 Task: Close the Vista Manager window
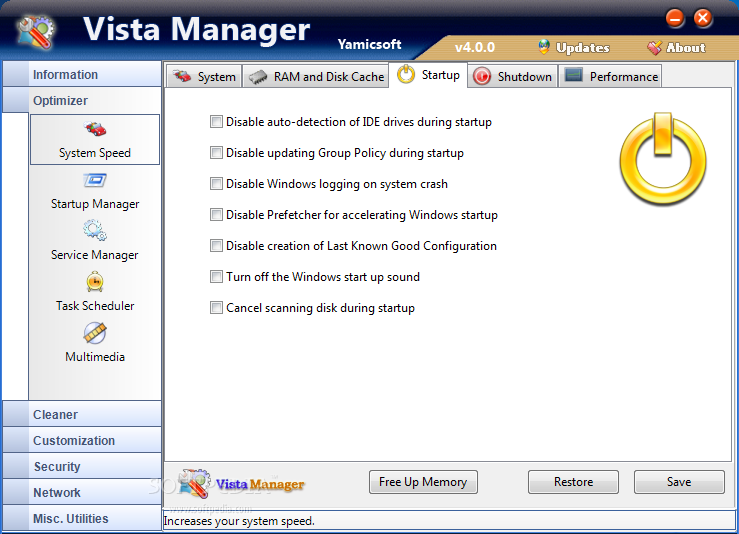pyautogui.click(x=703, y=18)
